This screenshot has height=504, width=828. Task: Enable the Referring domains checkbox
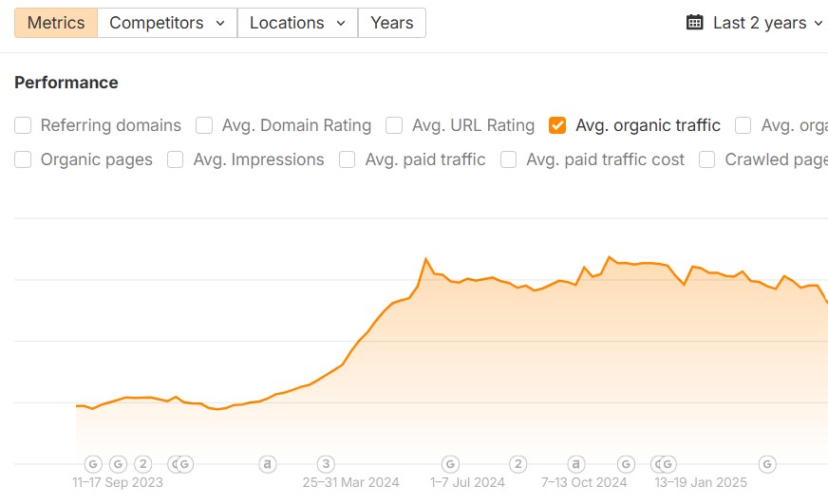pos(23,125)
